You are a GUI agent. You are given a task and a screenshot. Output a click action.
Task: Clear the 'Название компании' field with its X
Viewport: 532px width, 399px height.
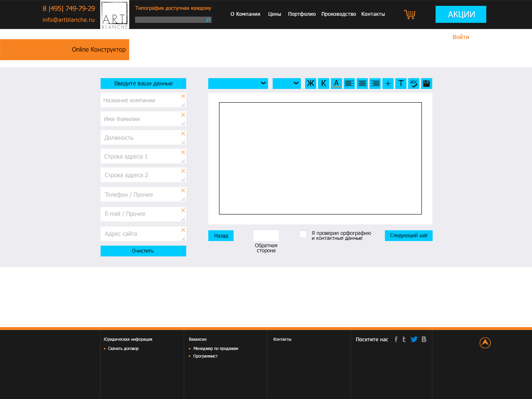(183, 96)
